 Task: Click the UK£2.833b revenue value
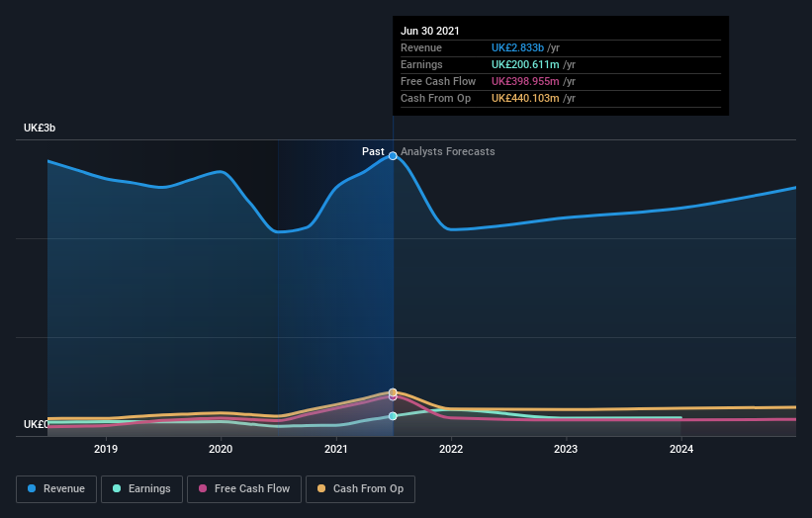pyautogui.click(x=518, y=47)
